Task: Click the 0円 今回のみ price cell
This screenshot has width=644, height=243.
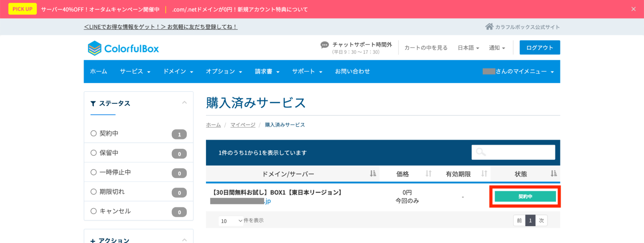Action: (407, 197)
